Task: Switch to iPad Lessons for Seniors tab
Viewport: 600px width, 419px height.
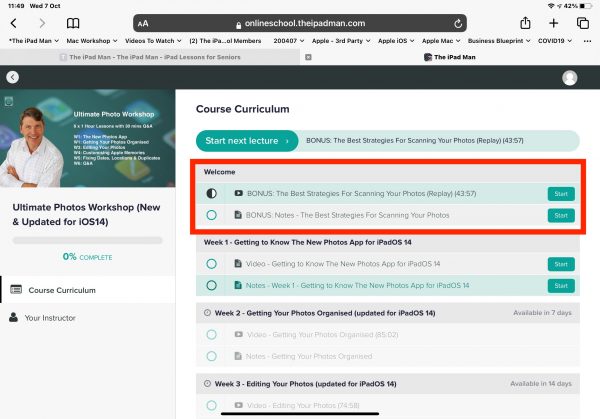Action: (150, 57)
